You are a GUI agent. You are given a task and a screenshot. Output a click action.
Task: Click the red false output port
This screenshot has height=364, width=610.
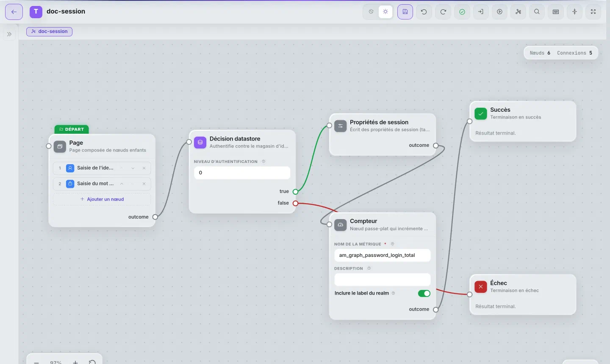295,203
